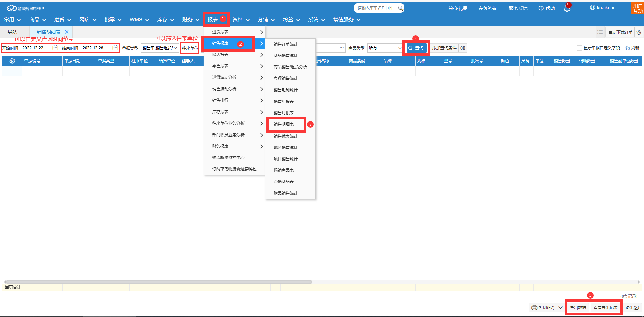Image resolution: width=644 pixels, height=317 pixels.
Task: Expand the 商品类型 dropdown showing 所有
Action: click(x=399, y=48)
